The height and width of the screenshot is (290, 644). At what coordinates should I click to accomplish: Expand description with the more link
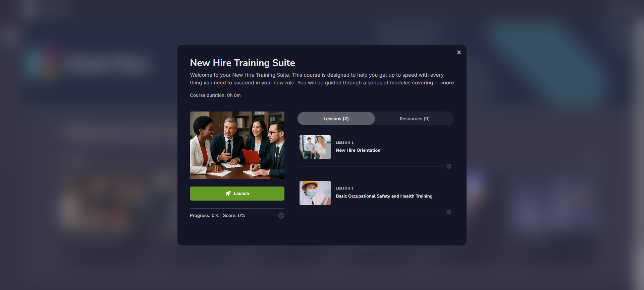click(447, 83)
